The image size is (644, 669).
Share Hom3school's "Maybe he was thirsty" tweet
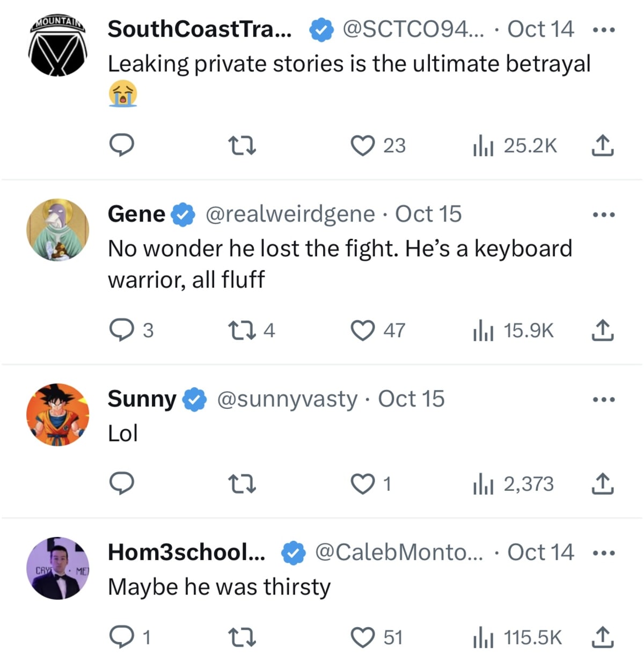tap(603, 637)
